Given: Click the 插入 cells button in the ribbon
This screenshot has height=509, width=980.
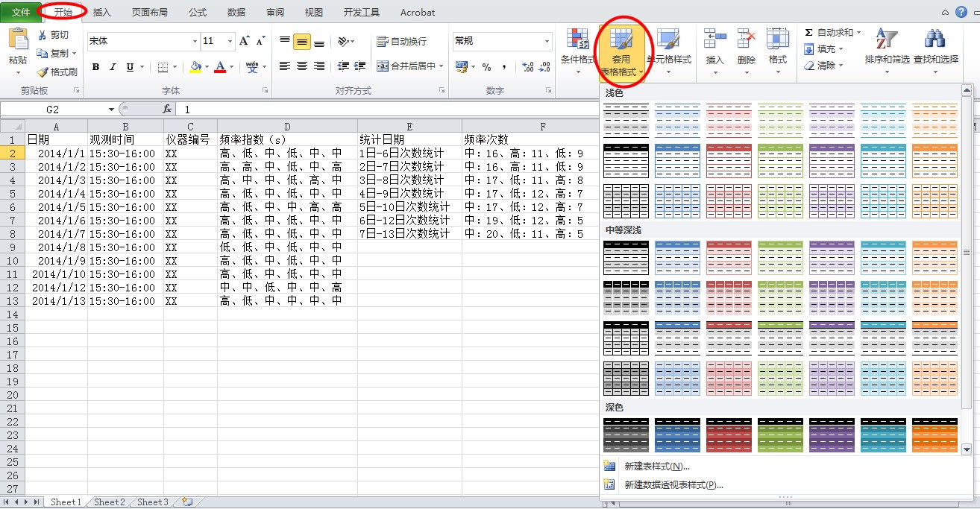Looking at the screenshot, I should pyautogui.click(x=714, y=51).
